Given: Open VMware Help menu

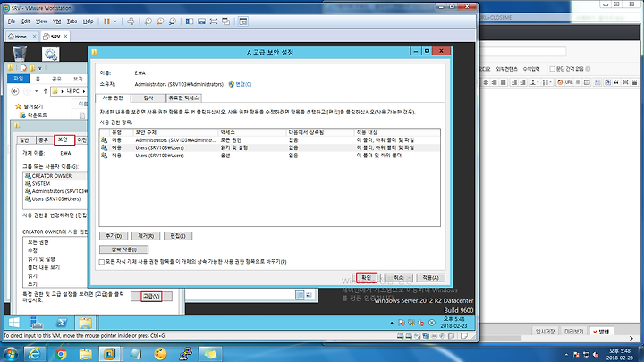Looking at the screenshot, I should (88, 21).
